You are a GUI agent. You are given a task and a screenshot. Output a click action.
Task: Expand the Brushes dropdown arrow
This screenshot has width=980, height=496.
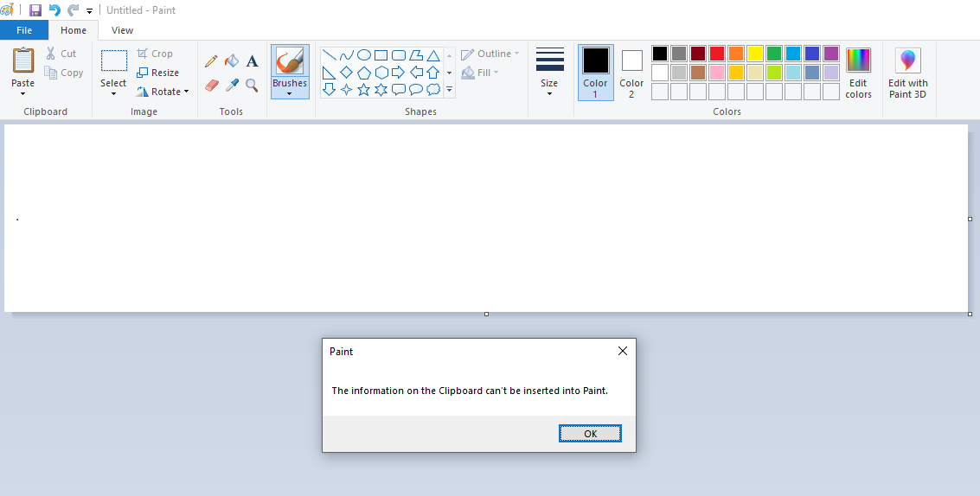tap(290, 94)
